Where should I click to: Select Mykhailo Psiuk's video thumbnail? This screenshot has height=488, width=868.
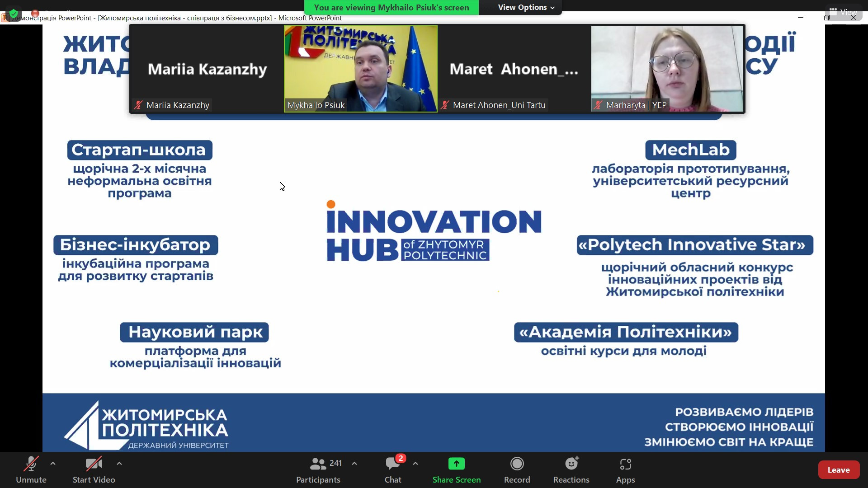(x=360, y=68)
